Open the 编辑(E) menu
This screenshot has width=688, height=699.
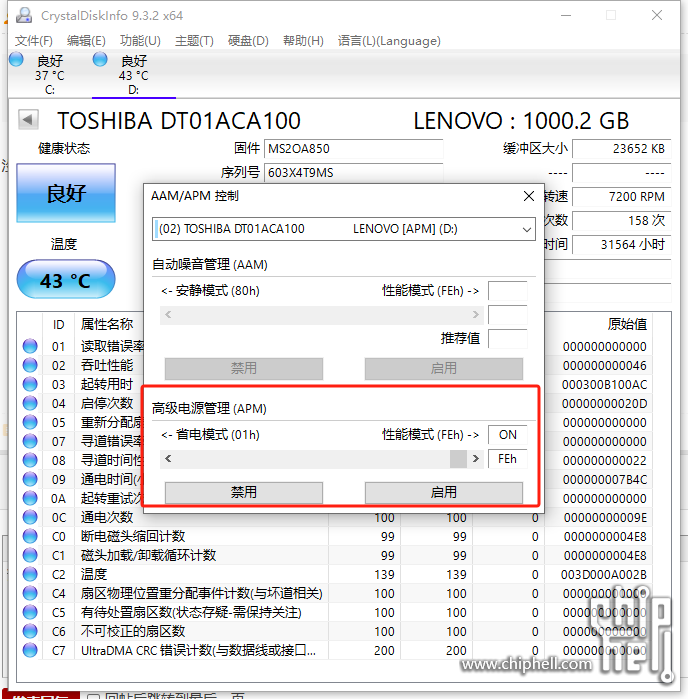coord(86,41)
